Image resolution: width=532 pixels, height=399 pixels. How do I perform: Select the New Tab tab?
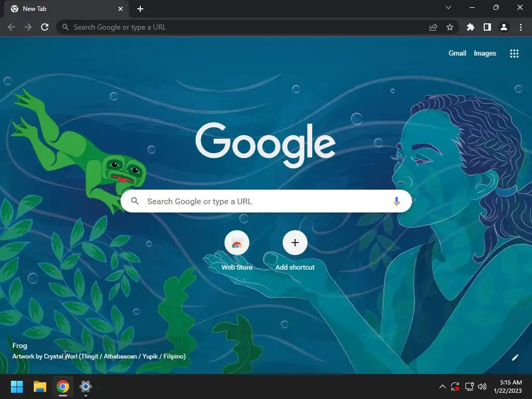66,9
